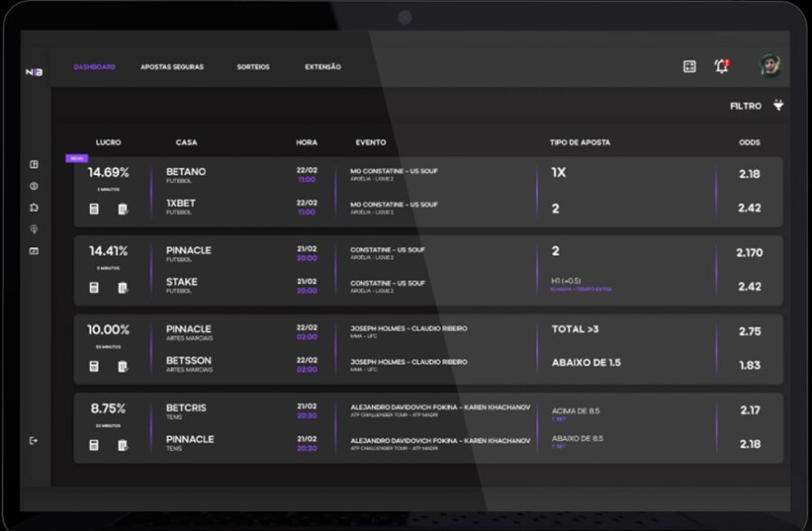Click the 1X bet type
This screenshot has width=812, height=531.
point(558,172)
